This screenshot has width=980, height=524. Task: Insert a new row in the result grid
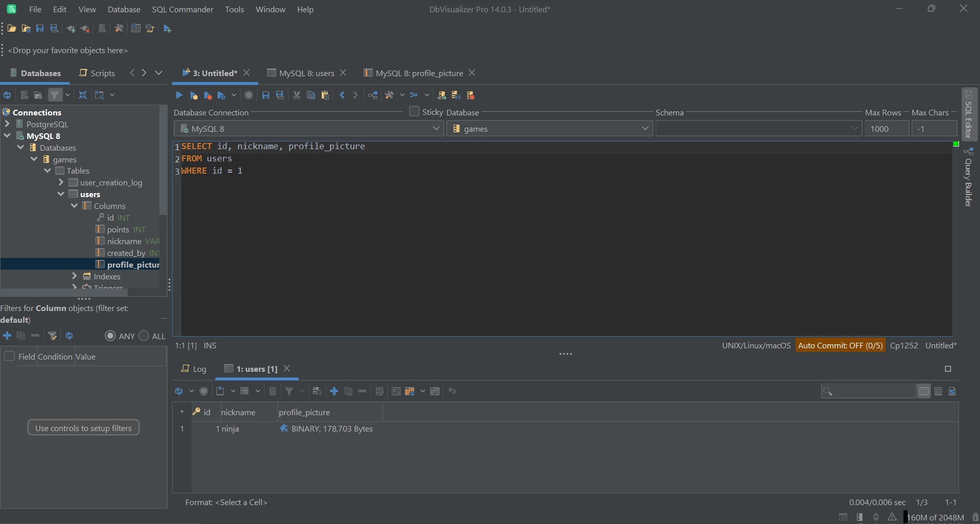333,391
